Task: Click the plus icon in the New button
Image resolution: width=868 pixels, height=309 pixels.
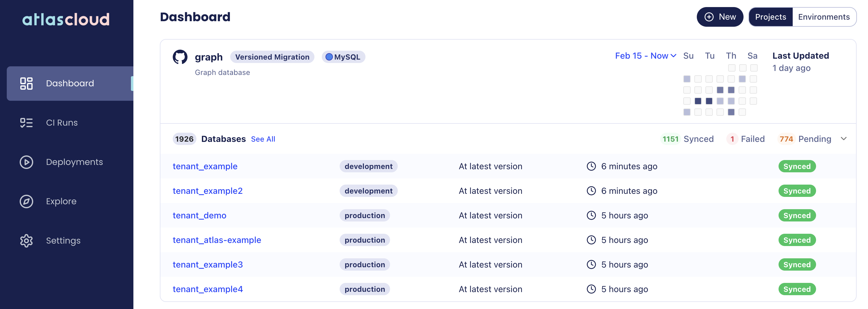Action: (x=709, y=17)
